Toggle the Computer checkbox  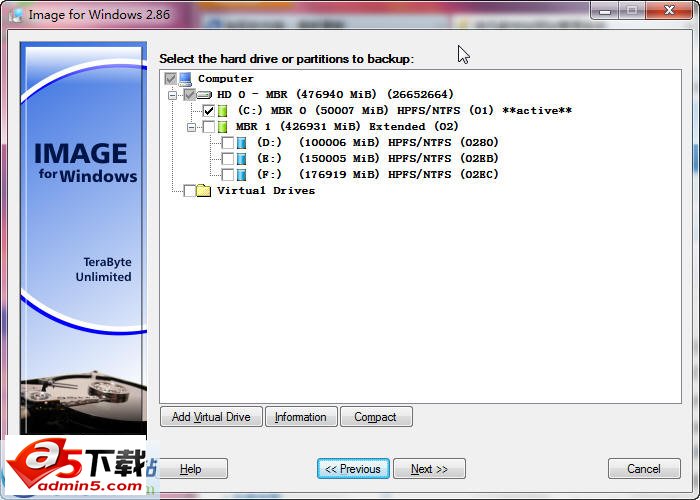[171, 79]
